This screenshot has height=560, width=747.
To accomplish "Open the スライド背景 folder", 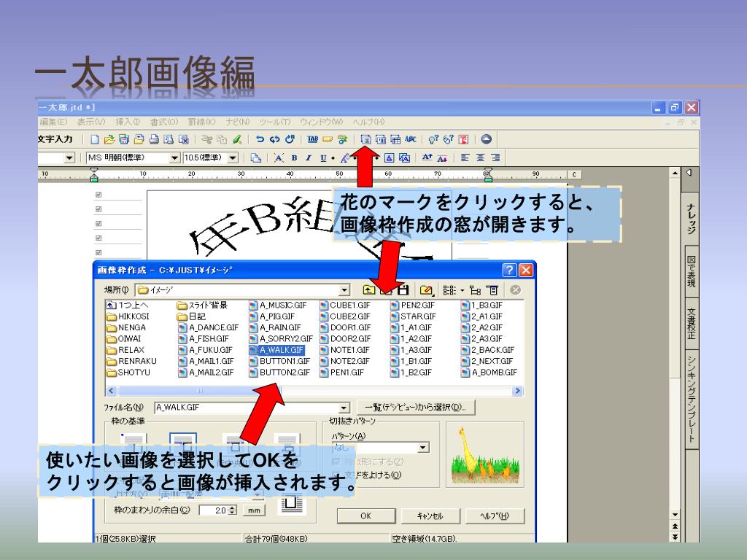I will 203,305.
